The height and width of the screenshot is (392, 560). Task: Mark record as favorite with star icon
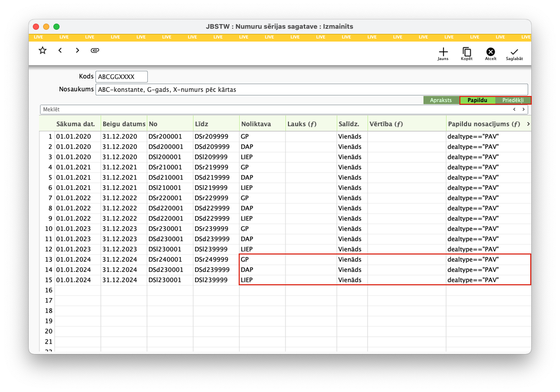pos(43,50)
